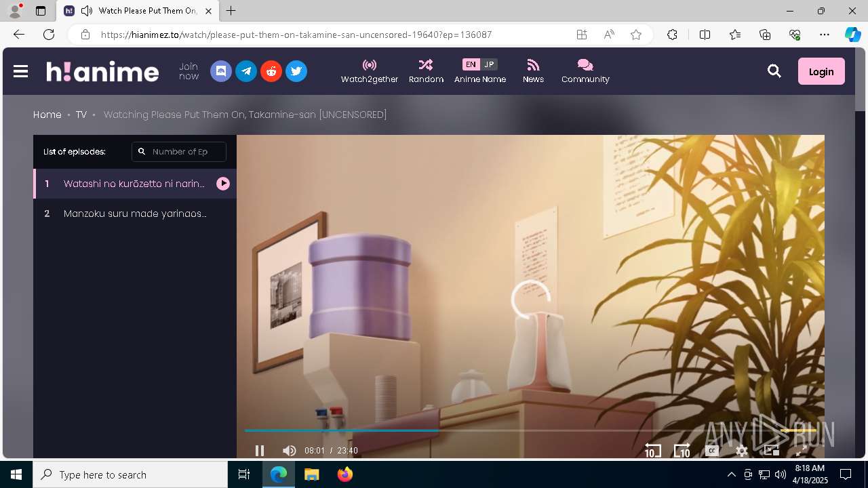Focus the Number of Ep search field
The height and width of the screenshot is (488, 868).
179,152
